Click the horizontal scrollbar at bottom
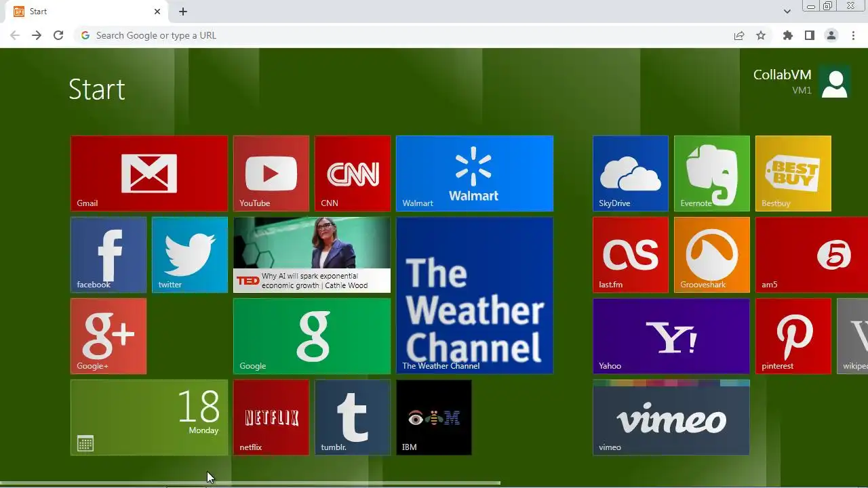Viewport: 868px width, 488px height. 250,483
